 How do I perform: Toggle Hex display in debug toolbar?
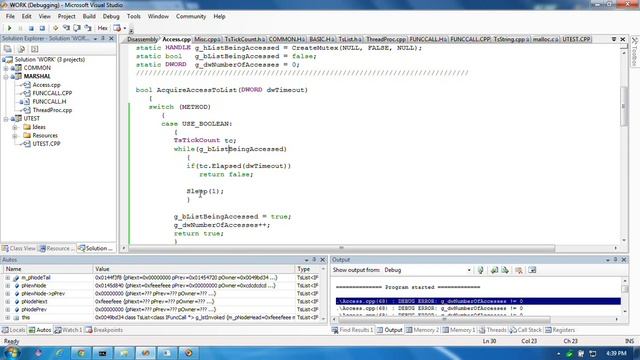click(x=102, y=28)
